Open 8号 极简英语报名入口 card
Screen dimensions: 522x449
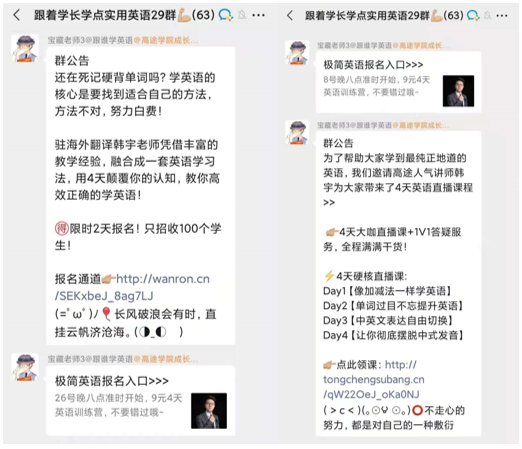point(398,82)
